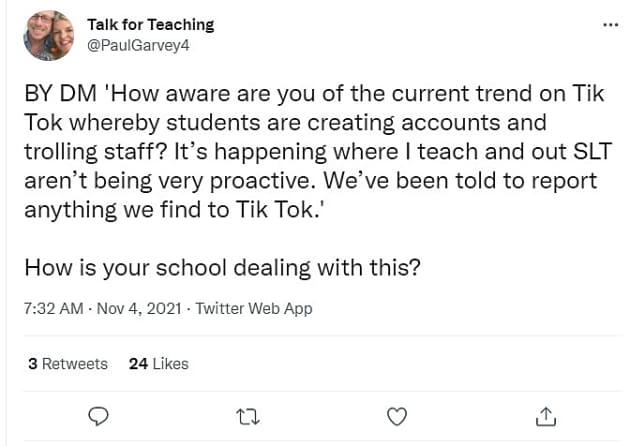The image size is (630, 446).
Task: Click the Talk for Teaching display name
Action: click(x=150, y=24)
